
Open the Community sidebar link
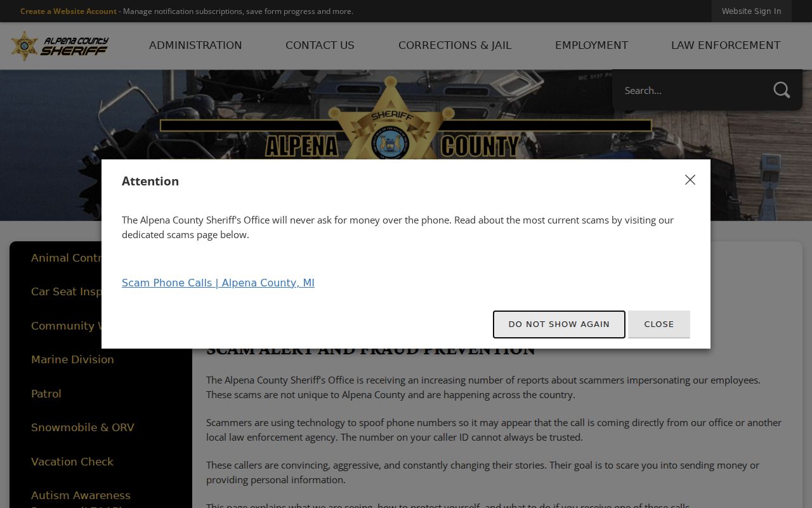click(67, 326)
